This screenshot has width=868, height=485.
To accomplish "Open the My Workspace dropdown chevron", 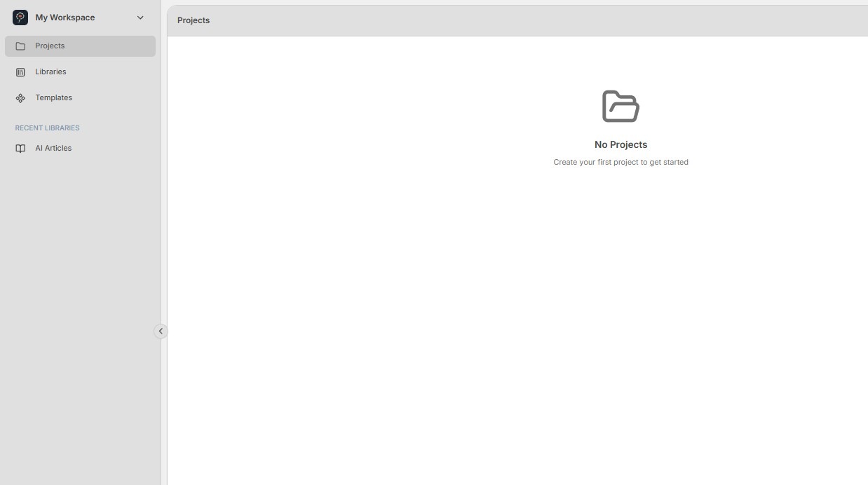I will click(140, 18).
